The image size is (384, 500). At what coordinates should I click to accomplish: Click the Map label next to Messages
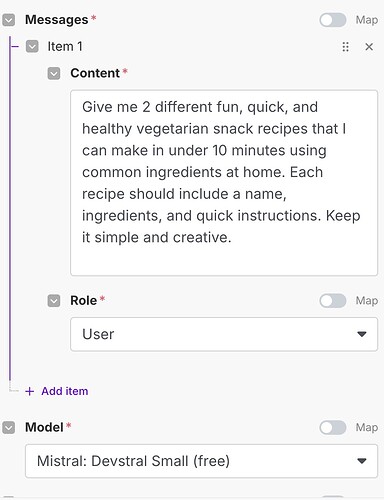coord(367,20)
